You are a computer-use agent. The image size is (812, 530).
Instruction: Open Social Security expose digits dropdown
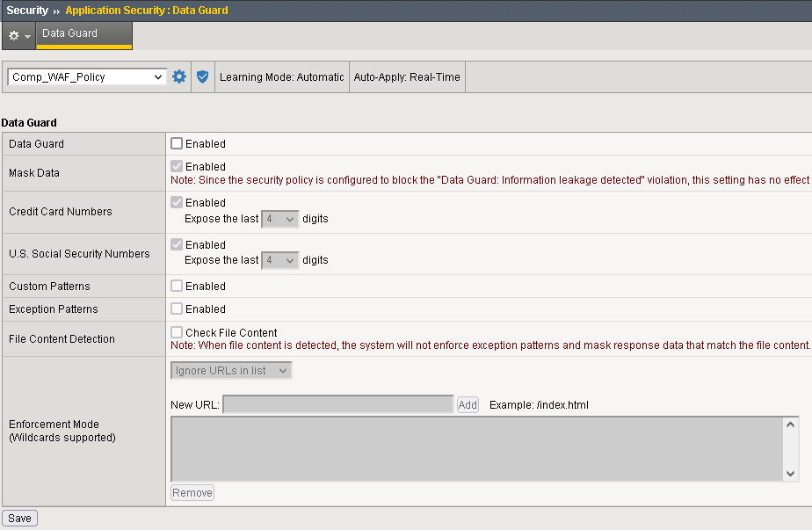[x=280, y=260]
